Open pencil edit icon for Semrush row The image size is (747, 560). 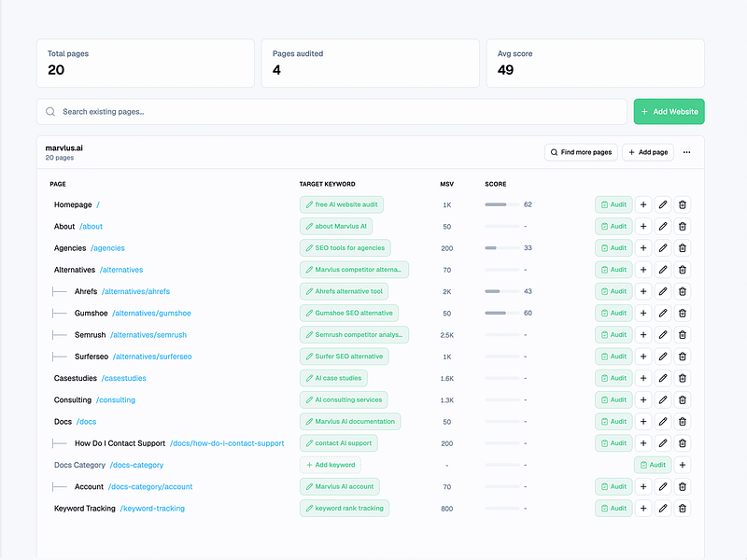pyautogui.click(x=663, y=335)
